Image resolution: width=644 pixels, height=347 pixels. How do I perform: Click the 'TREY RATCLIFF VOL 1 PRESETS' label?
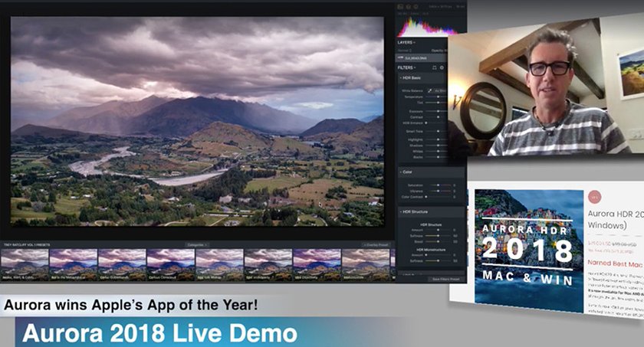click(x=27, y=245)
